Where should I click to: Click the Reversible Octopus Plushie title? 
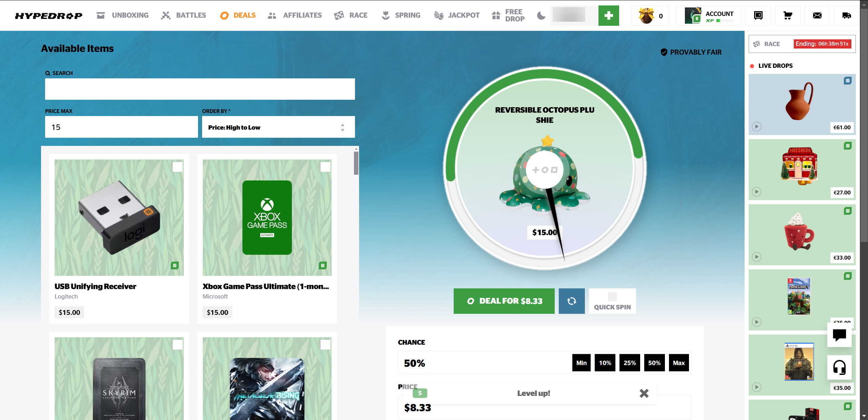[x=545, y=115]
